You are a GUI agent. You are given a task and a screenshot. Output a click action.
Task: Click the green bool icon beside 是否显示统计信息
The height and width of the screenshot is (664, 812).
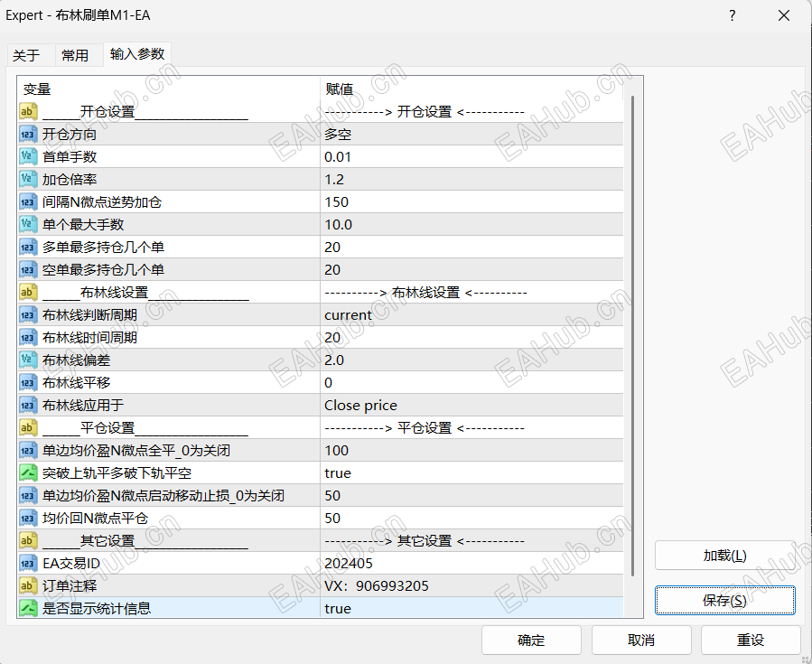28,609
